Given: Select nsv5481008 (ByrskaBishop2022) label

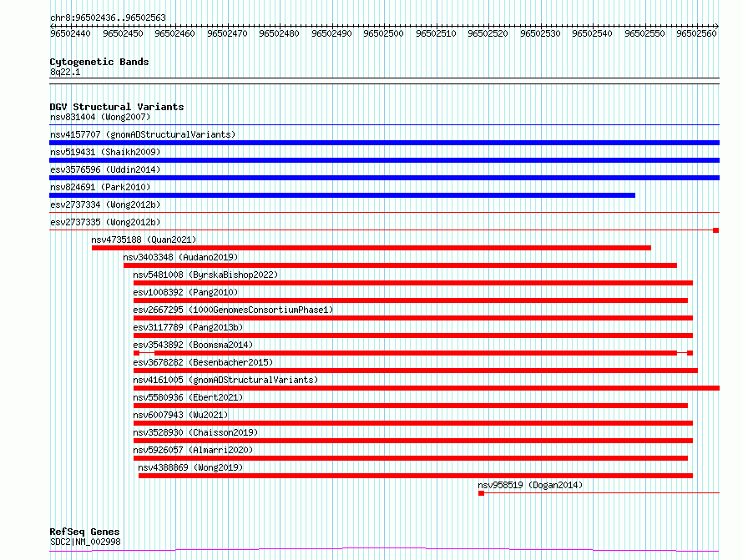Looking at the screenshot, I should click(205, 275).
